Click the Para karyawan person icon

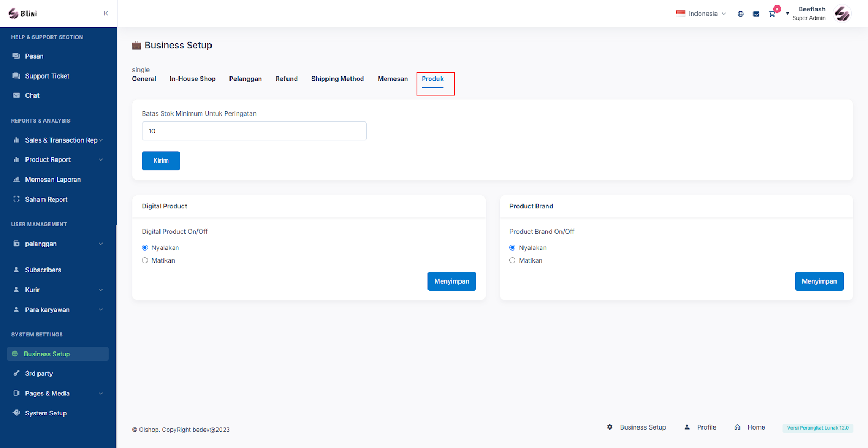[16, 309]
